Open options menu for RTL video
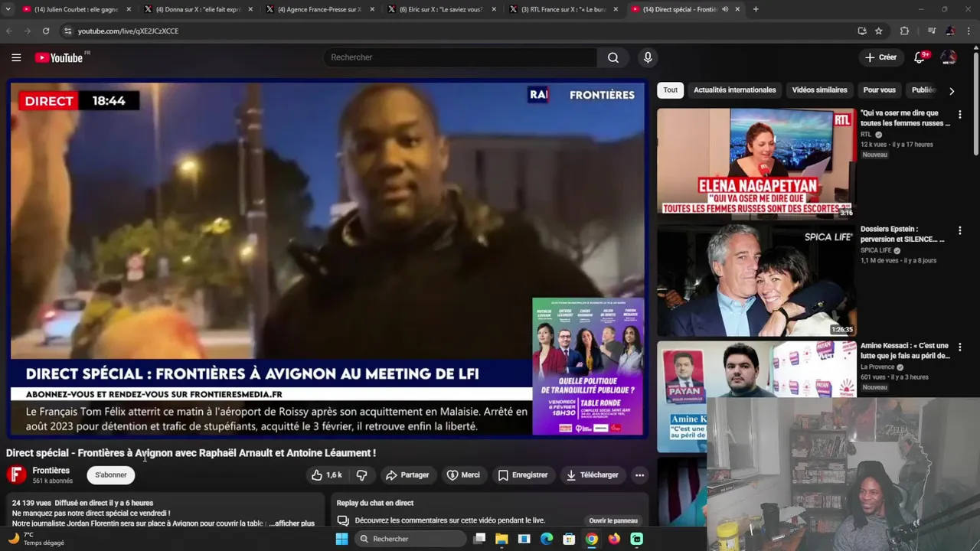 [x=959, y=115]
